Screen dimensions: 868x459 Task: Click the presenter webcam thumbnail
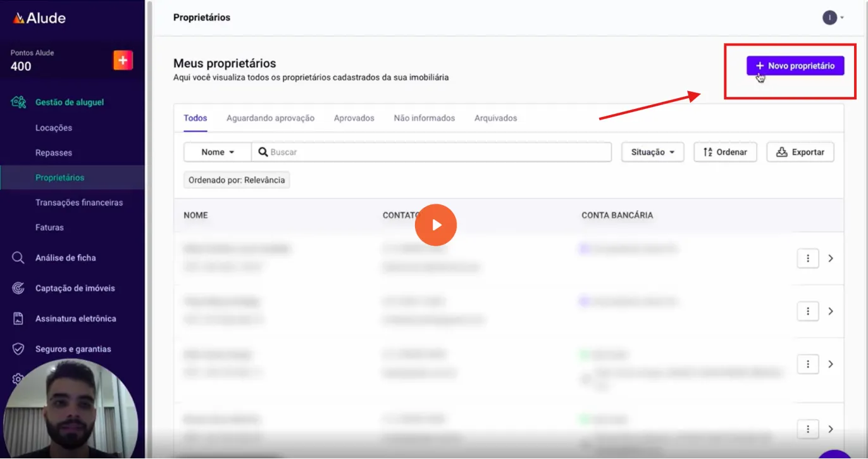coord(70,408)
